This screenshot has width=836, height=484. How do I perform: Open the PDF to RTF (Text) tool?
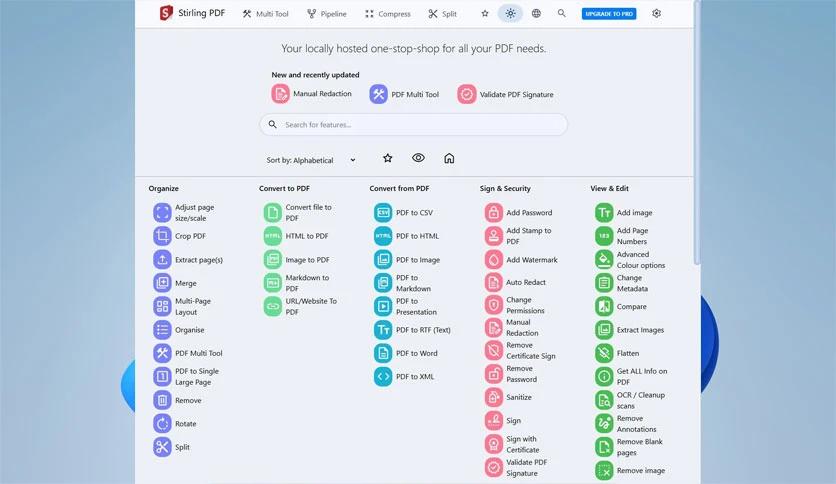click(x=412, y=329)
